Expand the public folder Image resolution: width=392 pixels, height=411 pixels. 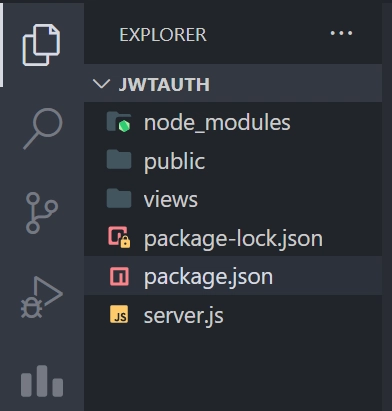[x=233, y=161]
